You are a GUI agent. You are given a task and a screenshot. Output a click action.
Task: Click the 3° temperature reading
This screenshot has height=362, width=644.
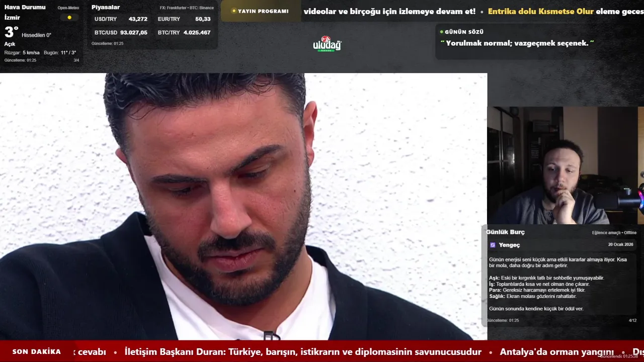[11, 32]
